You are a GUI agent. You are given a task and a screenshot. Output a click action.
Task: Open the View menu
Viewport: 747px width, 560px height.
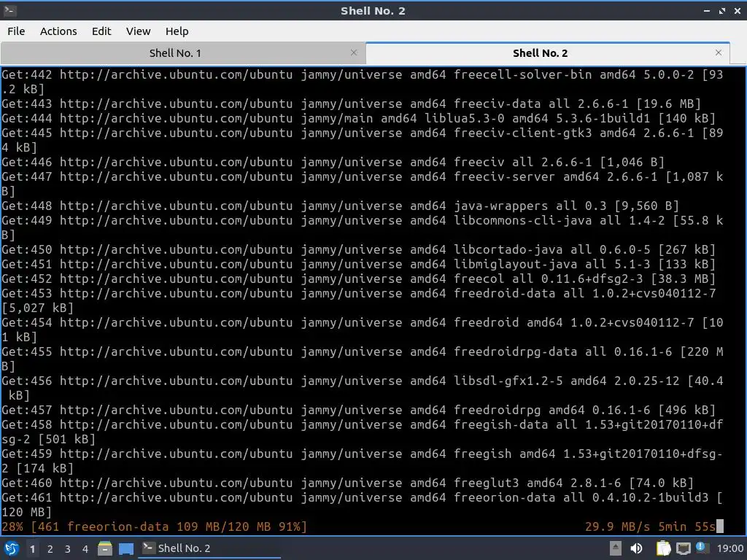click(x=138, y=31)
